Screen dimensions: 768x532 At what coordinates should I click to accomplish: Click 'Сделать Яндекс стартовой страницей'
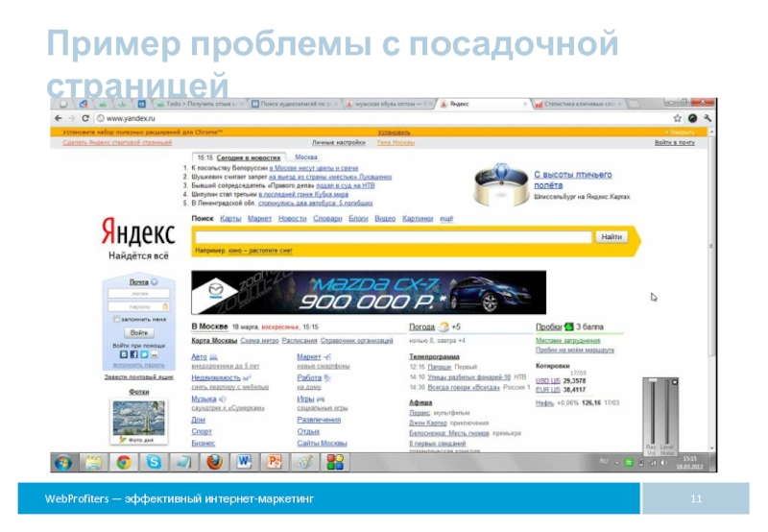tap(117, 142)
